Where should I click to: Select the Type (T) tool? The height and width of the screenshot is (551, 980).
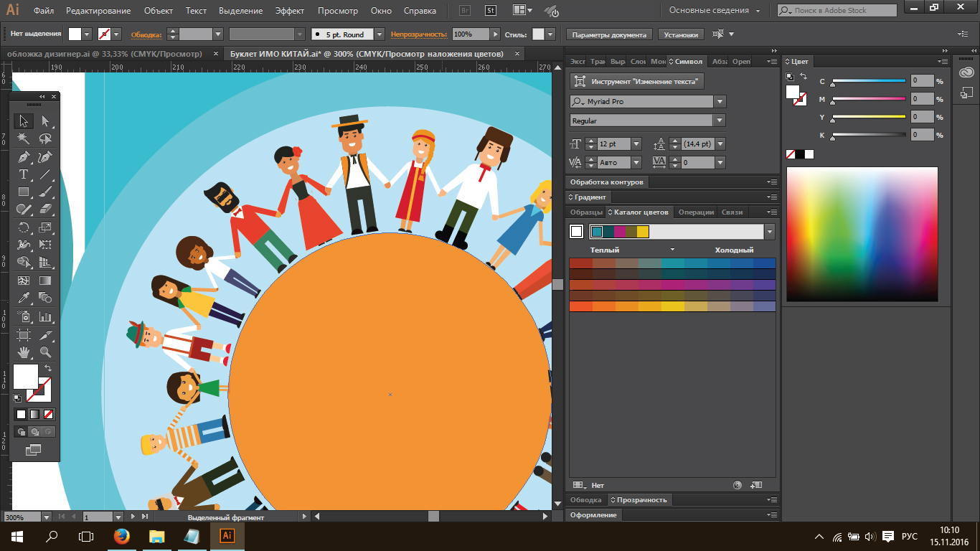pos(24,174)
